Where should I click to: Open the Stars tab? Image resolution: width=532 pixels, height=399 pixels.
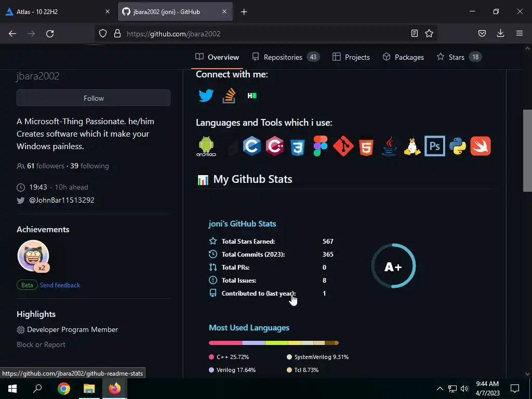pyautogui.click(x=459, y=57)
